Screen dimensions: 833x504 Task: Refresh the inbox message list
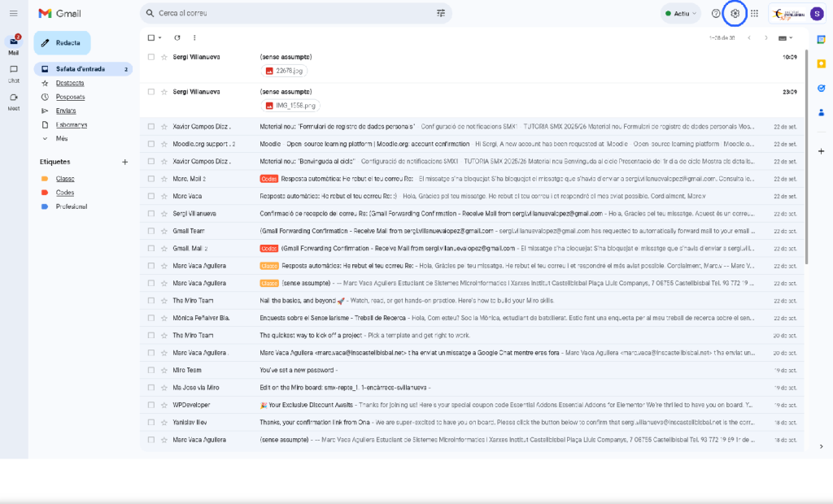(177, 37)
